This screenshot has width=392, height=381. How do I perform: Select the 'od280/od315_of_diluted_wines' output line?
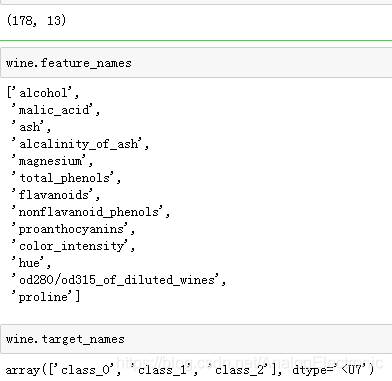[x=119, y=280]
